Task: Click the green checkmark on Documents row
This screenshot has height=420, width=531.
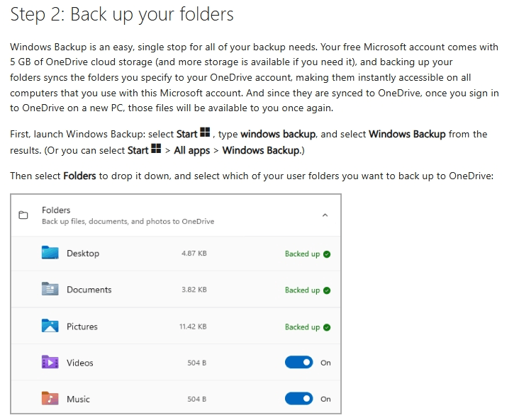Action: (327, 290)
